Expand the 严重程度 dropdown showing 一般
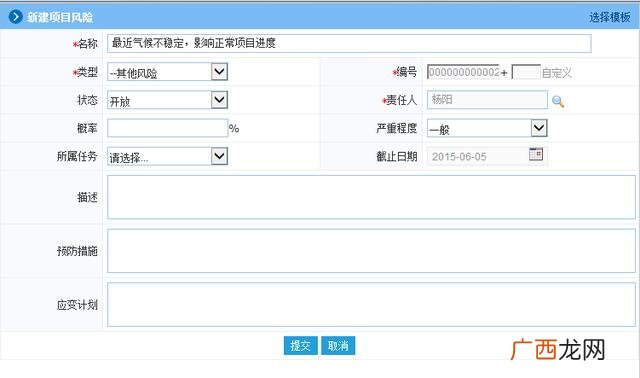The height and width of the screenshot is (378, 640). point(487,128)
